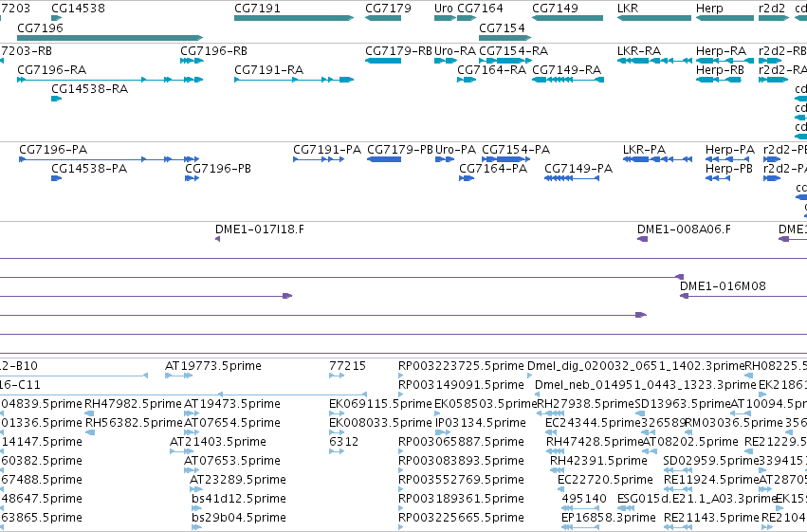Select the CG7164 gene label

[x=480, y=9]
